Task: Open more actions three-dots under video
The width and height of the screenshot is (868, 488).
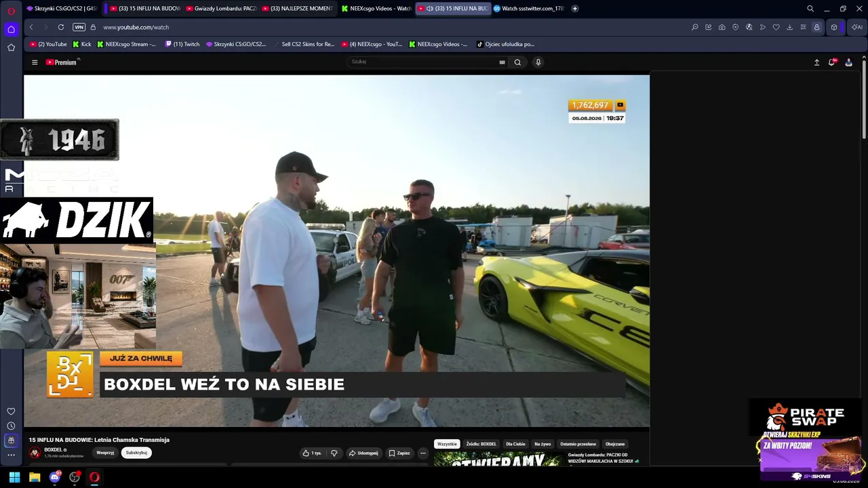Action: click(423, 453)
